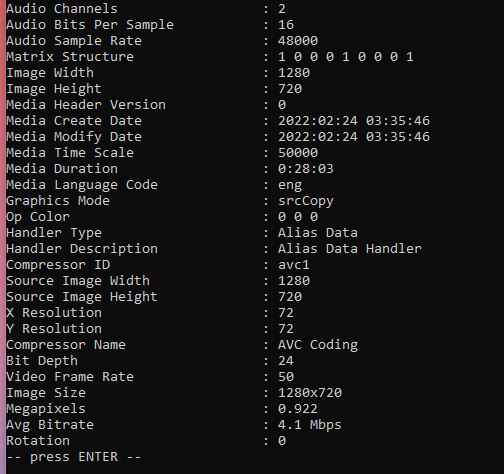Click the Avg Bitrate 4.1 Mbps value
Image resolution: width=504 pixels, height=474 pixels.
point(310,425)
